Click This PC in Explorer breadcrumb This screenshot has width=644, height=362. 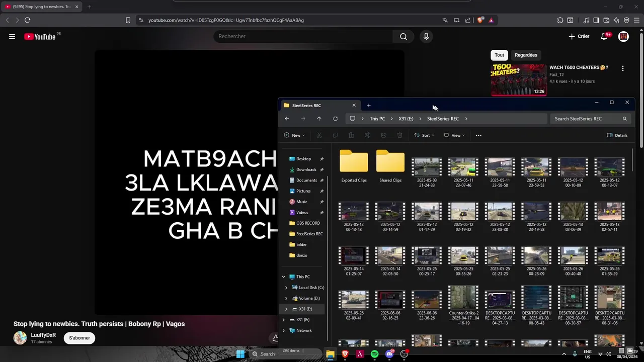click(x=377, y=119)
